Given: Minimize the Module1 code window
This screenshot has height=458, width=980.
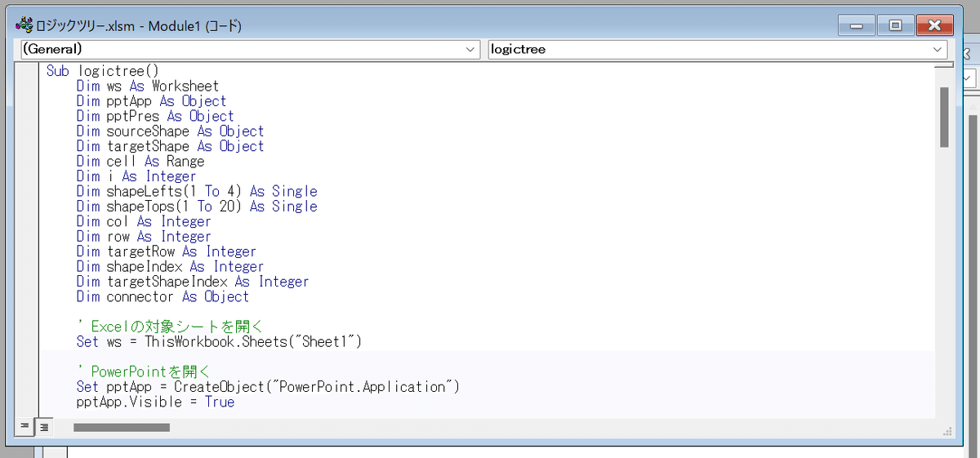Looking at the screenshot, I should click(857, 25).
